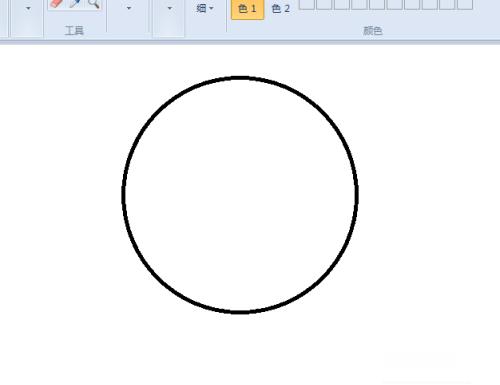Open the Shapes group dropdown arrow
Image resolution: width=500 pixels, height=385 pixels.
point(170,8)
